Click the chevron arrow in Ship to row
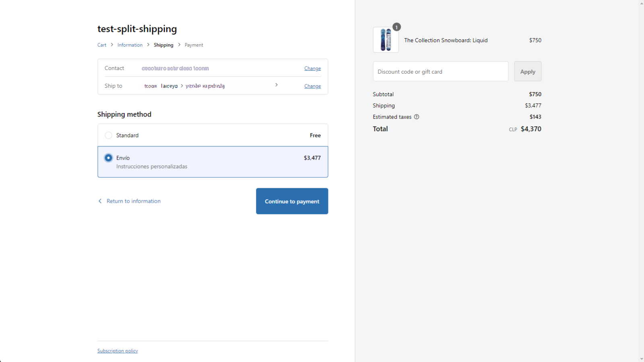Screen dimensions: 644x362 pos(277,85)
